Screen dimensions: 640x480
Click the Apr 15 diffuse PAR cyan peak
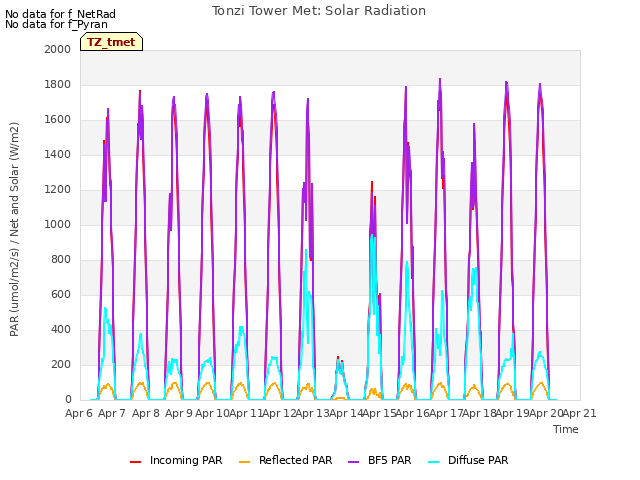(372, 235)
